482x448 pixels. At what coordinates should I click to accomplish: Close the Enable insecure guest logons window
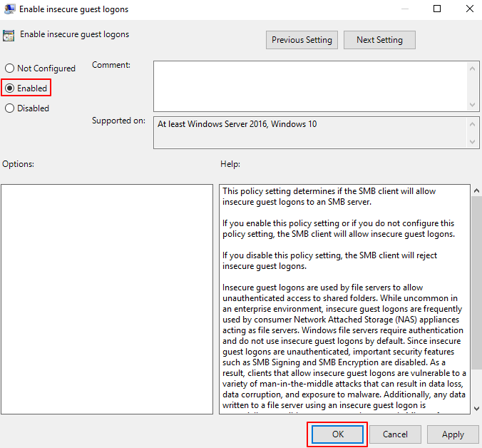click(470, 9)
